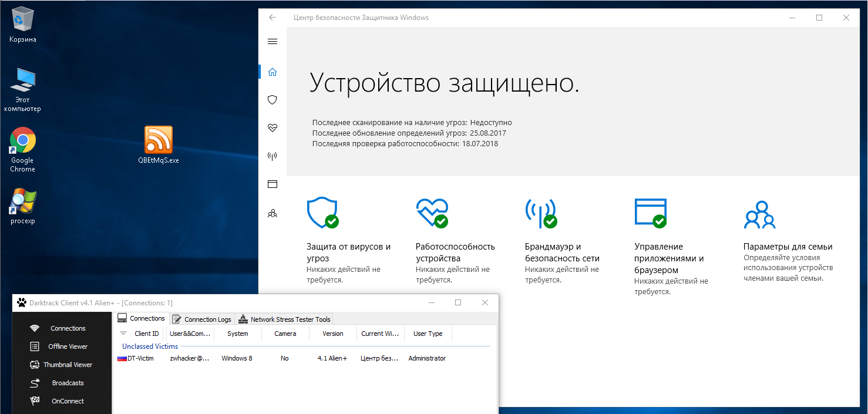This screenshot has height=414, width=868.
Task: Maximize the Darktrack Client window
Action: point(458,303)
